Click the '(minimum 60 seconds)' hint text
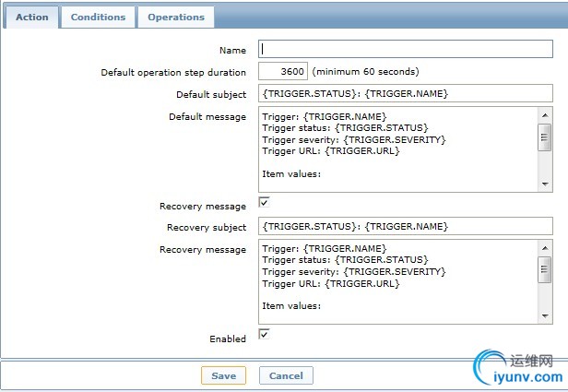 point(365,71)
